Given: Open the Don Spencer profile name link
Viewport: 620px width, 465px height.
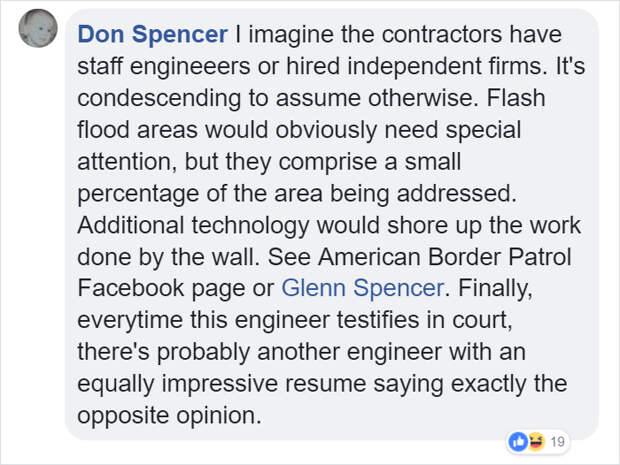Looking at the screenshot, I should click(153, 35).
